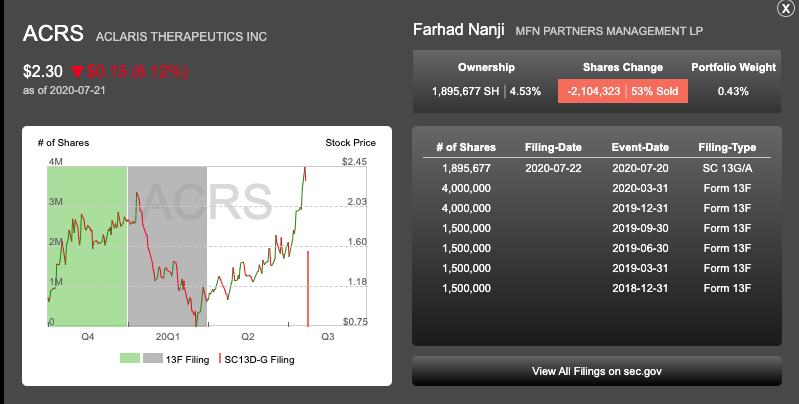Click the 2020-07-22 filing date cell
Viewport: 799px width, 404px height.
[553, 168]
